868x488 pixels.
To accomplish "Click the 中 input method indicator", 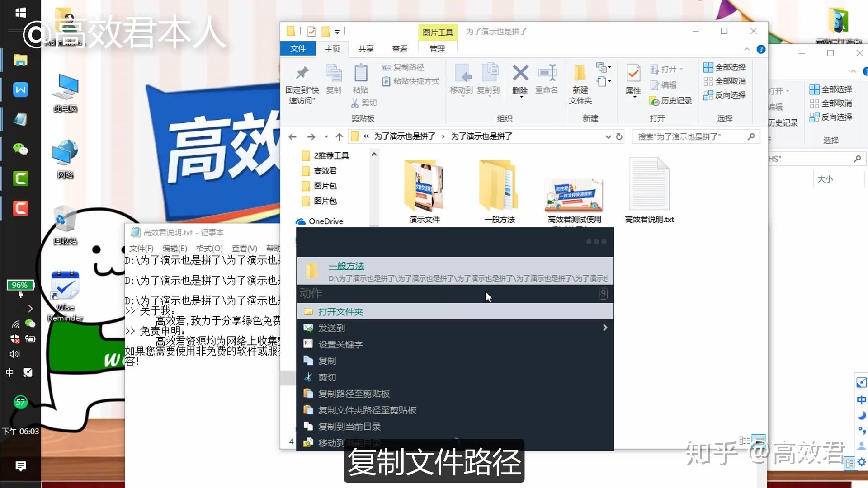I will coord(9,372).
